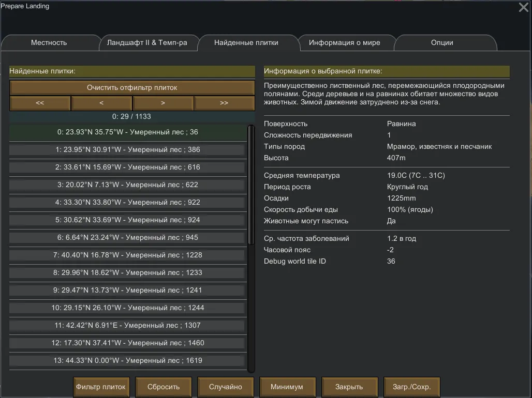
Task: Click the Сбросить button
Action: coord(164,387)
